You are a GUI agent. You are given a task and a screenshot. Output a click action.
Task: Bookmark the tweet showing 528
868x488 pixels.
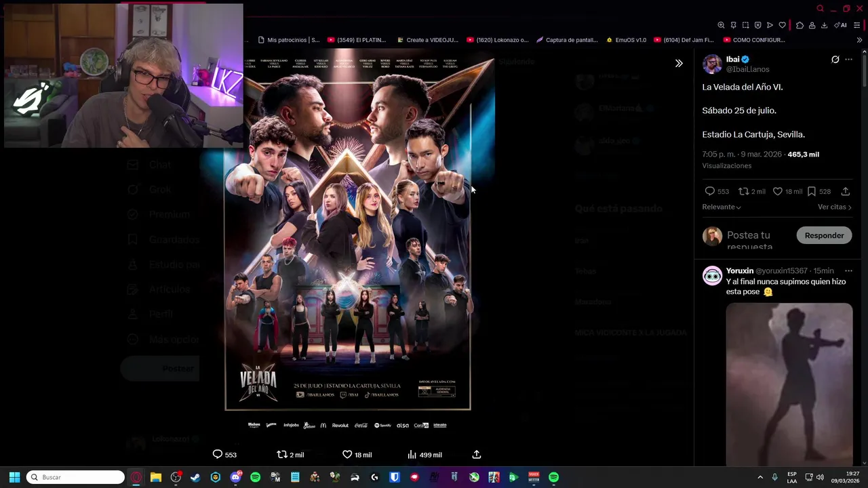pos(818,192)
